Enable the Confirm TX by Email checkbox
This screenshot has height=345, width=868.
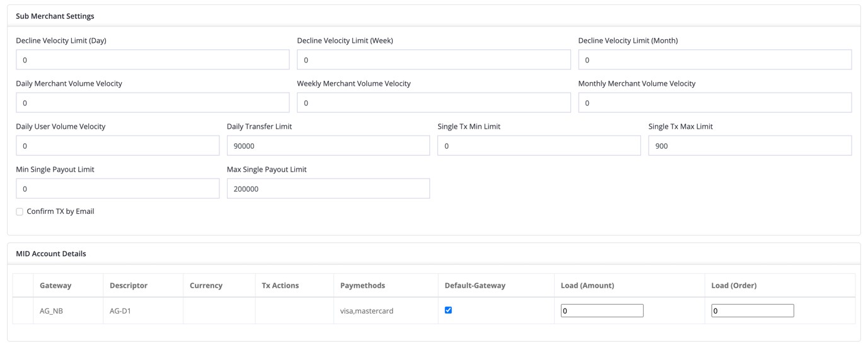click(x=20, y=212)
